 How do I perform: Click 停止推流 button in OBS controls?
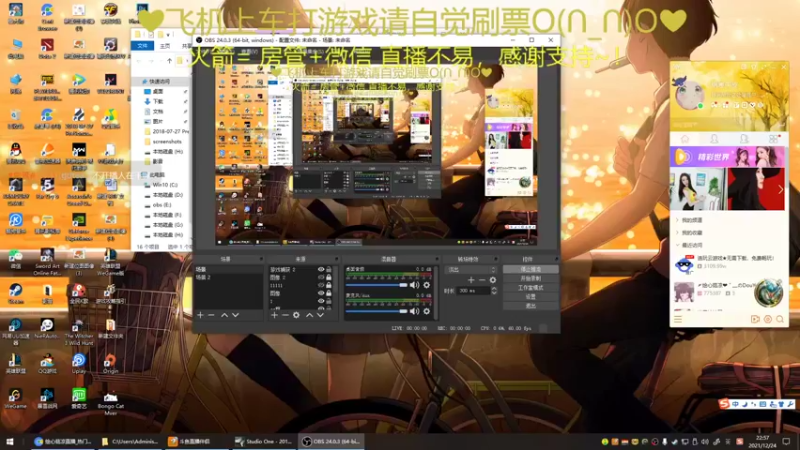(x=531, y=269)
